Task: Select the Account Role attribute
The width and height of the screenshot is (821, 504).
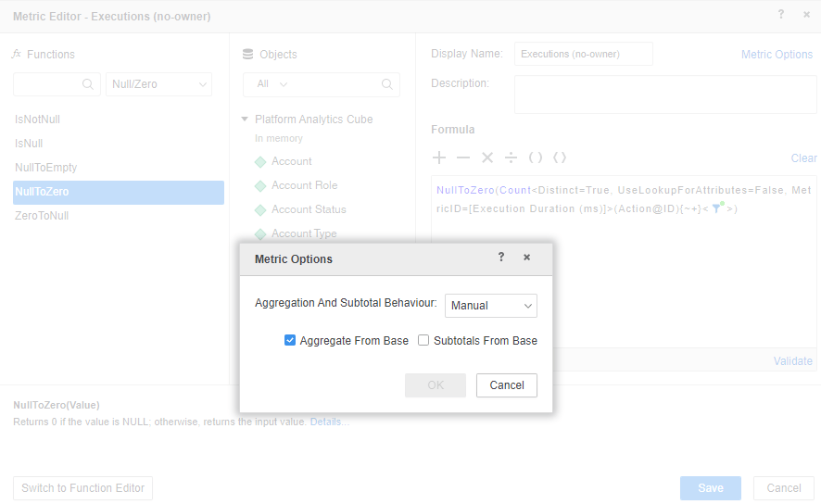Action: 304,185
